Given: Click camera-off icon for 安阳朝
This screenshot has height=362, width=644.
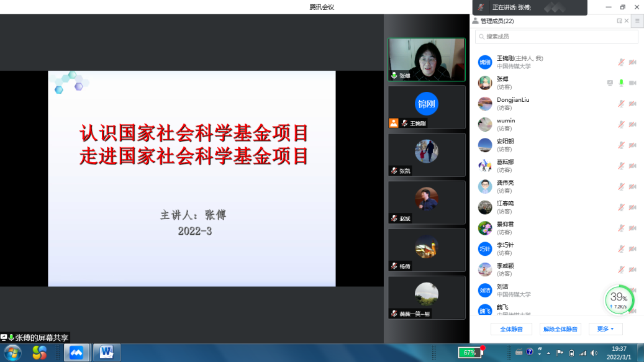Looking at the screenshot, I should click(x=632, y=145).
